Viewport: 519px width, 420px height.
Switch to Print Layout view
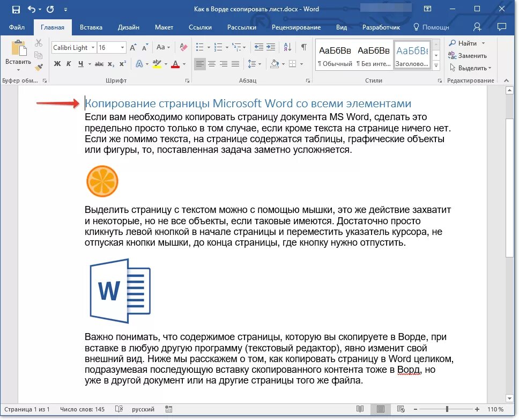pyautogui.click(x=381, y=409)
